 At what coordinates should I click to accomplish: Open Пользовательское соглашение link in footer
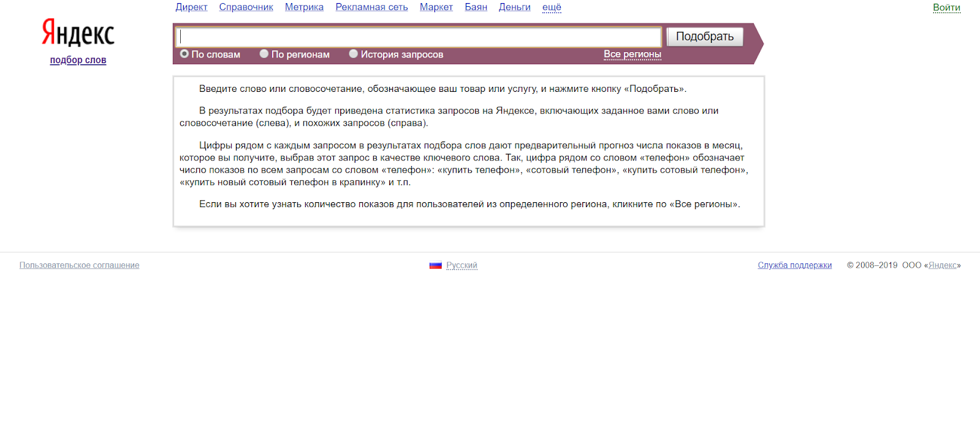(80, 265)
